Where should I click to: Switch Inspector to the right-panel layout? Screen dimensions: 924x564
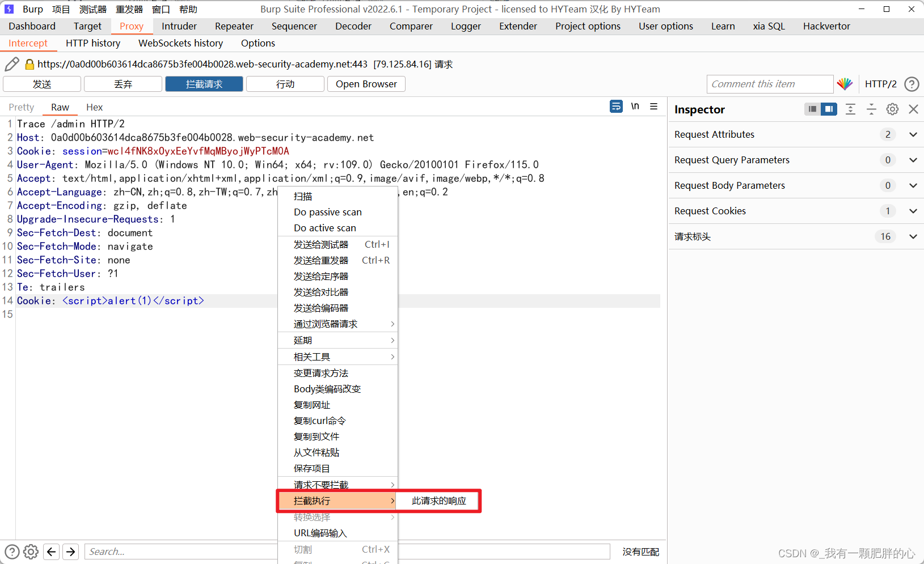point(829,109)
